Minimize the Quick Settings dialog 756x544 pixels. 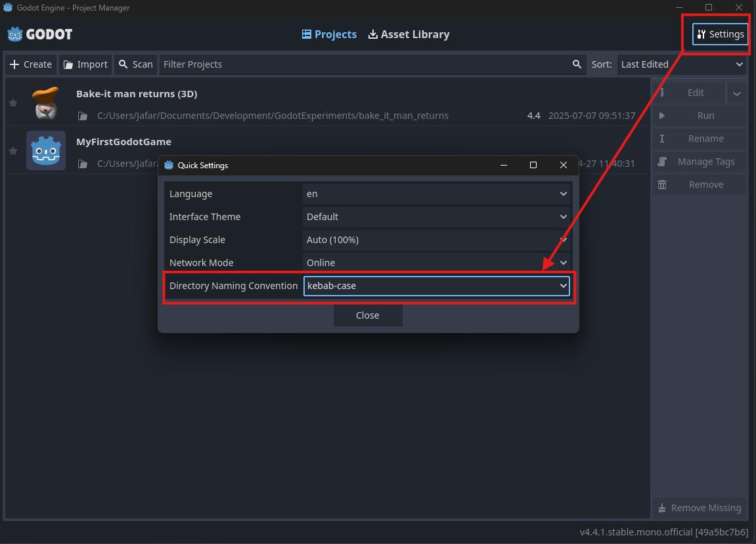coord(503,165)
